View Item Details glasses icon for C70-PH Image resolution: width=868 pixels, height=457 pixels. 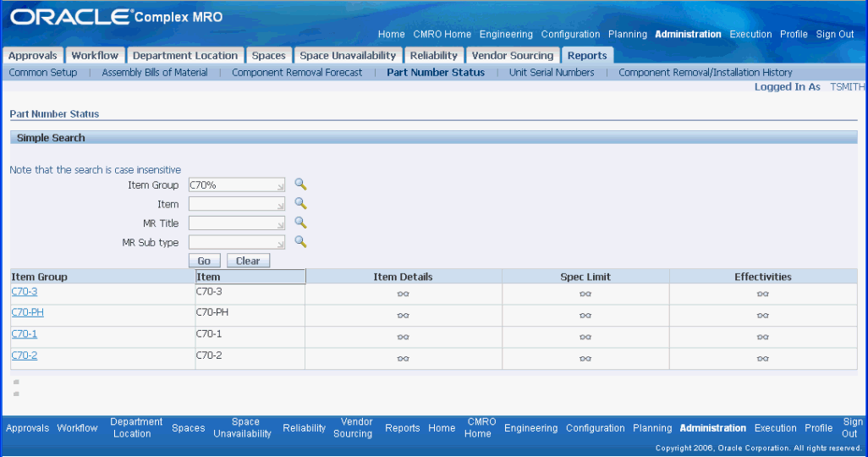click(x=403, y=316)
